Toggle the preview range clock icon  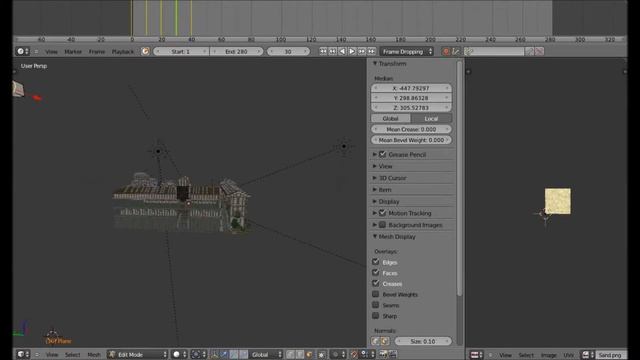pyautogui.click(x=145, y=51)
